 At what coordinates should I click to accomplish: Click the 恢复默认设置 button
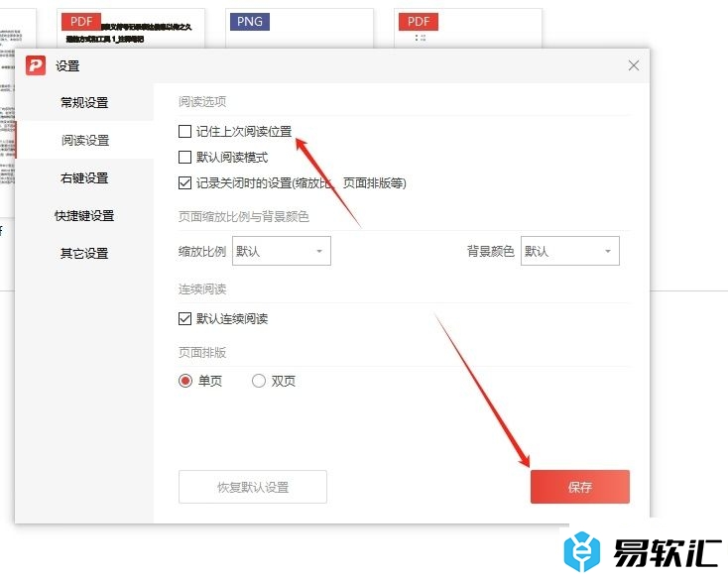tap(253, 487)
